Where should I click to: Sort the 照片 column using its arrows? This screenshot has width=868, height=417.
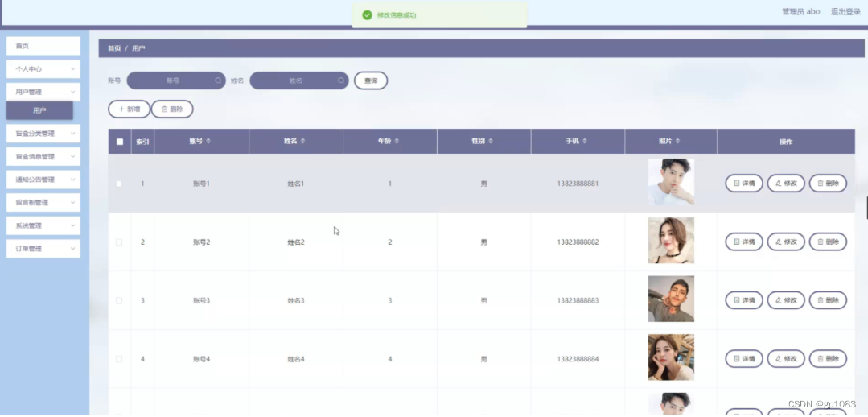(x=677, y=141)
